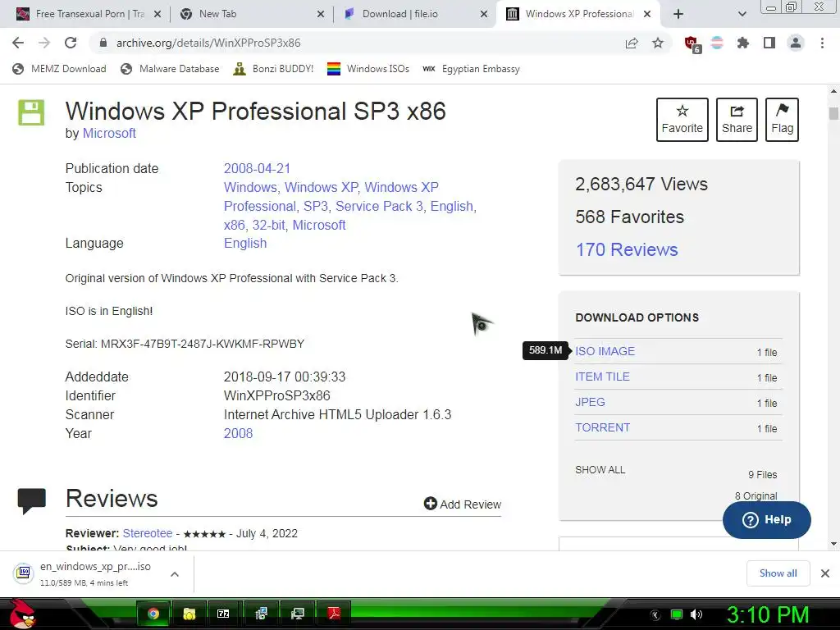
Task: Click the Chrome taskbar icon
Action: click(x=153, y=614)
